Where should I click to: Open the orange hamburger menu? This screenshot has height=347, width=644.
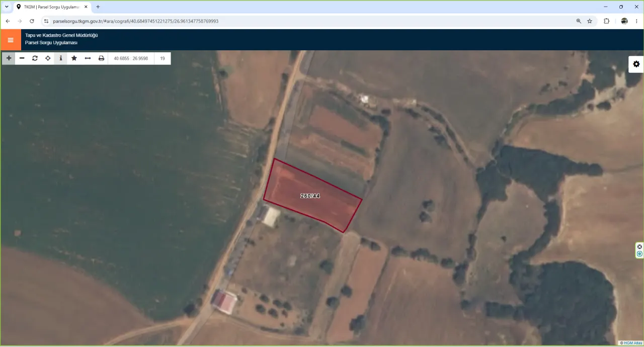[x=11, y=40]
